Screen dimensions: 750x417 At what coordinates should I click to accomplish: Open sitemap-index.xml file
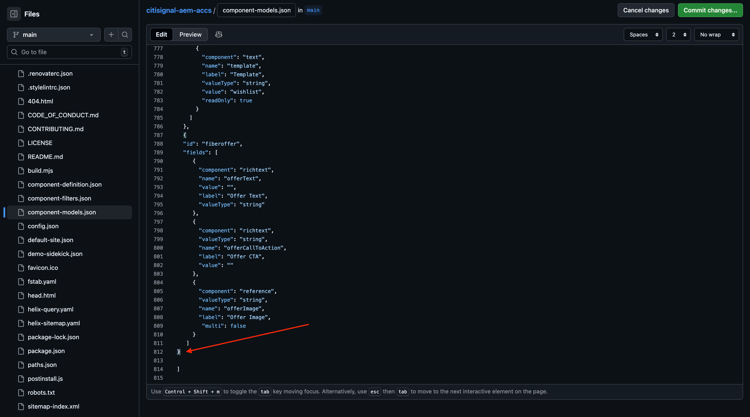[53, 406]
